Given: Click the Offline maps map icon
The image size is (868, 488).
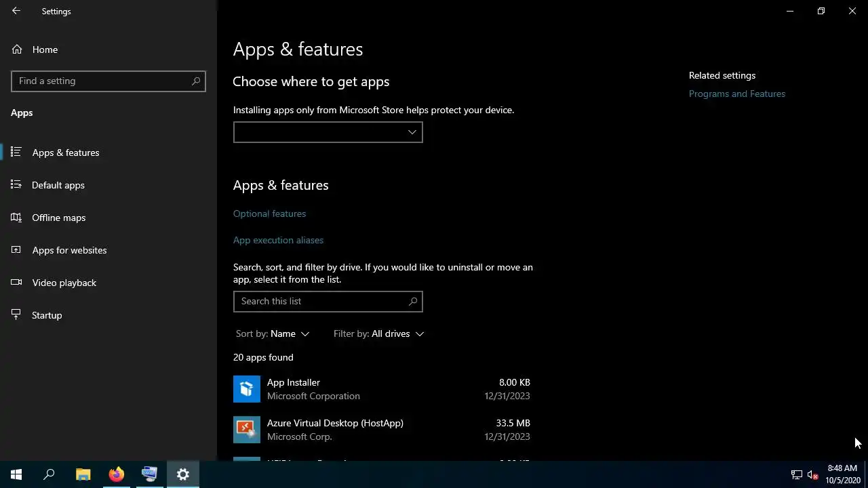Looking at the screenshot, I should (16, 218).
